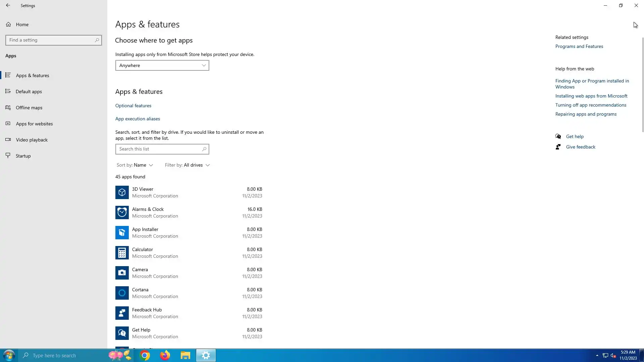Click the Search this list field

(159, 149)
